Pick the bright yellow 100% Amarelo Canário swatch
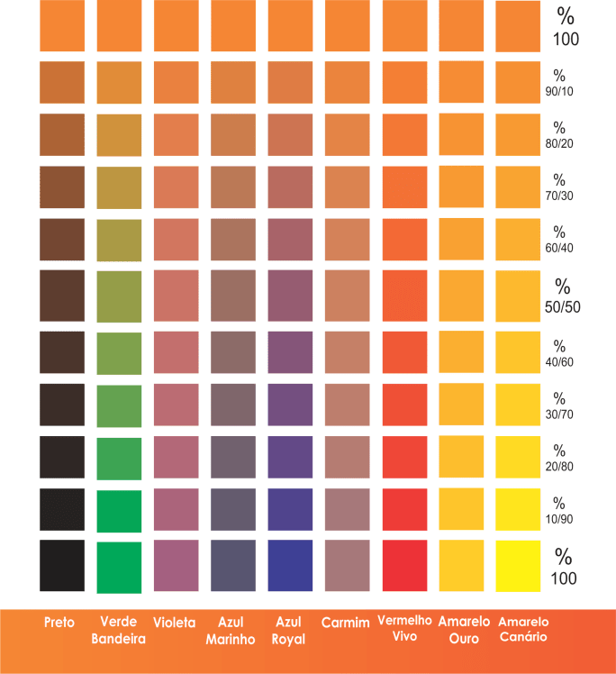This screenshot has width=616, height=674. point(518,566)
